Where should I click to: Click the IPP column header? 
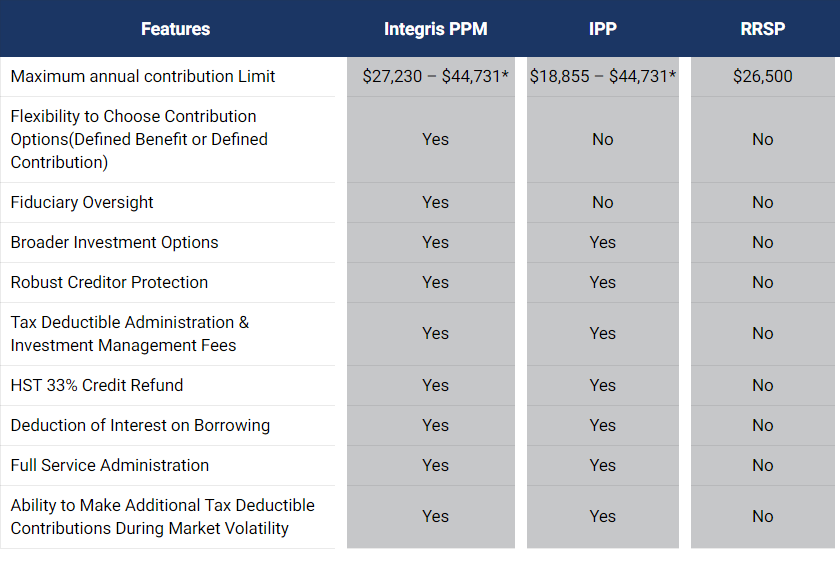pos(603,29)
